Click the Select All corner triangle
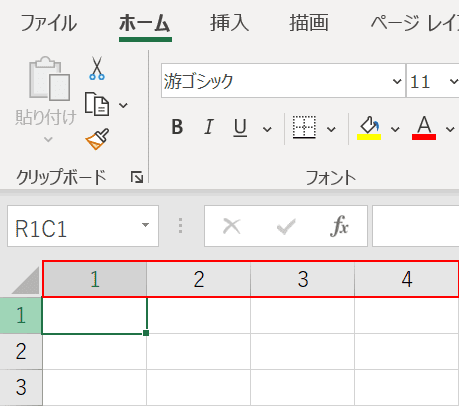The width and height of the screenshot is (459, 406). click(26, 281)
